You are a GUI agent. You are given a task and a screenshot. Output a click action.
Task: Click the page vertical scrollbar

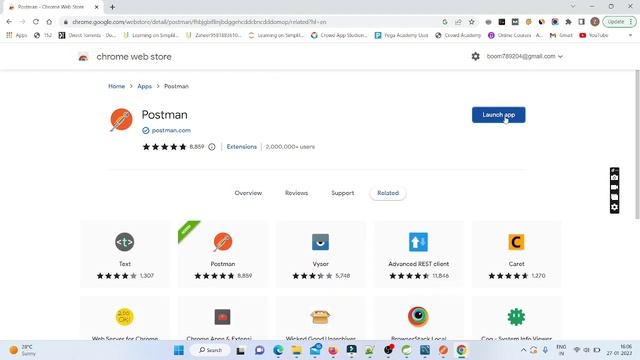(637, 145)
